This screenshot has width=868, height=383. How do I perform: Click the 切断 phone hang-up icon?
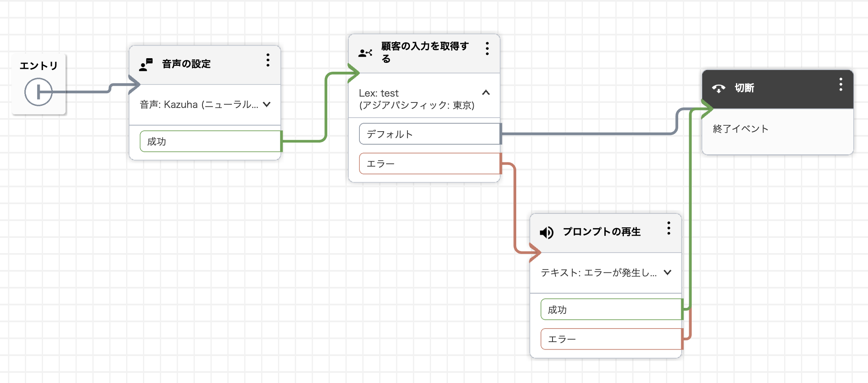coord(719,88)
